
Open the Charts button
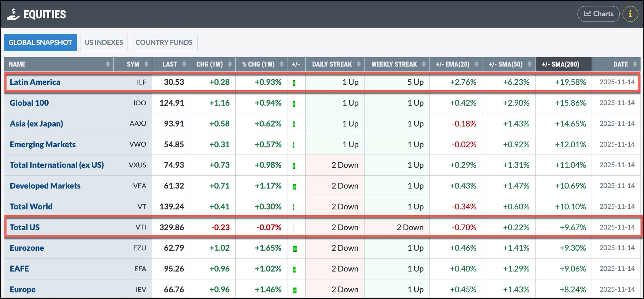coord(598,14)
